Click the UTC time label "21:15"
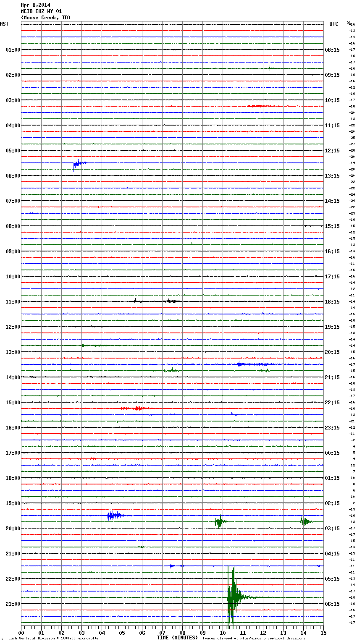 click(332, 377)
